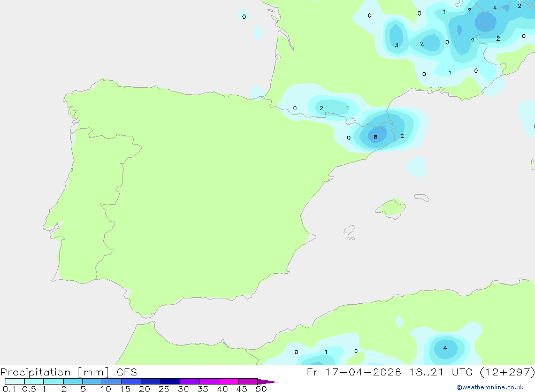Select the 45 to 50 mm legend swatch

click(248, 381)
